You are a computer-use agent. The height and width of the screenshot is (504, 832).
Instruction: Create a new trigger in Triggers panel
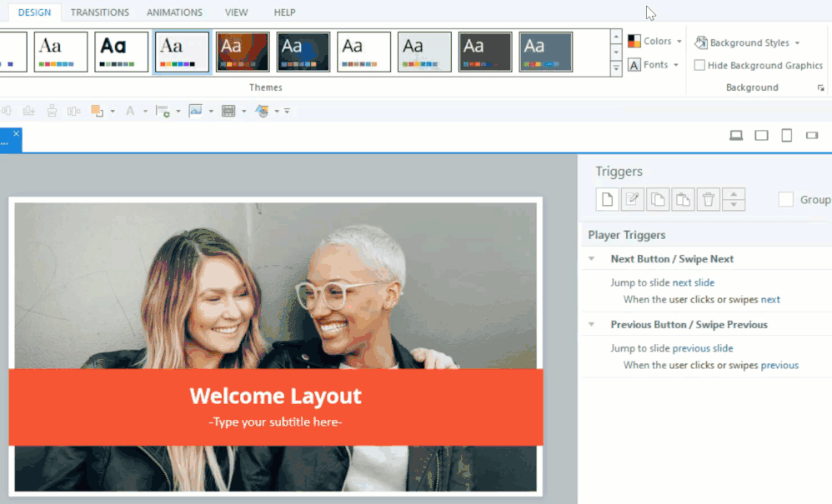[x=608, y=199]
